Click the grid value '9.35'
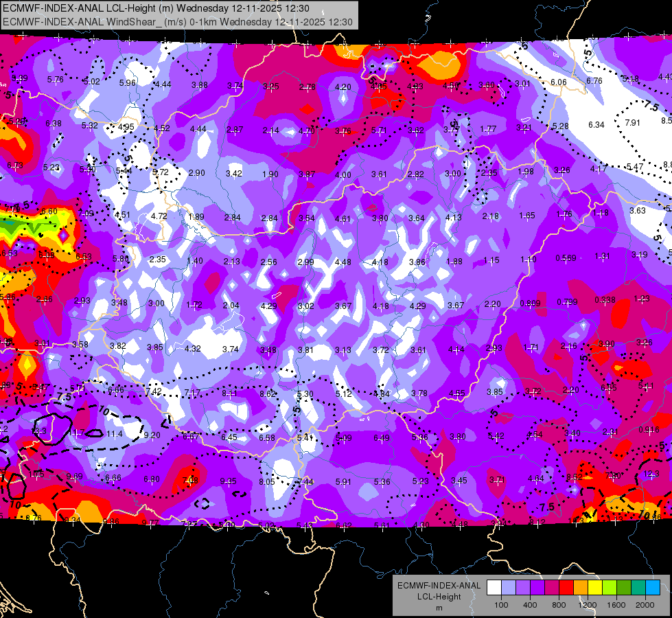 [228, 481]
